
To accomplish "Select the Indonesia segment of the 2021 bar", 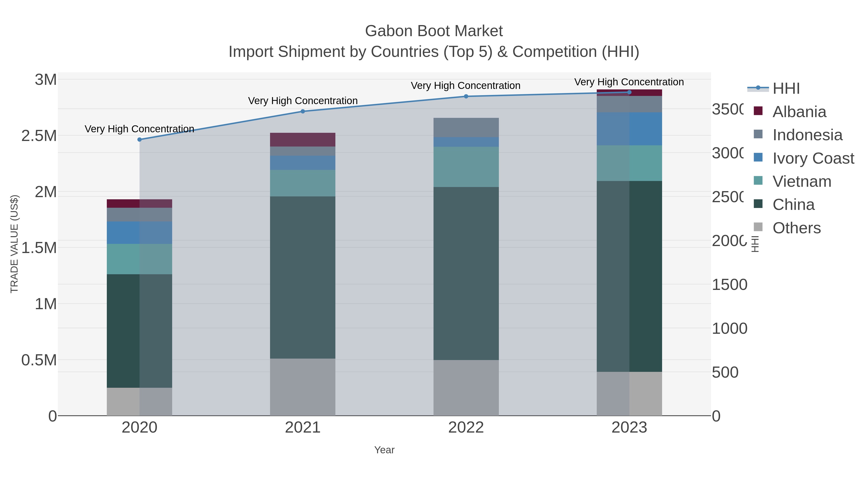I will (x=303, y=151).
